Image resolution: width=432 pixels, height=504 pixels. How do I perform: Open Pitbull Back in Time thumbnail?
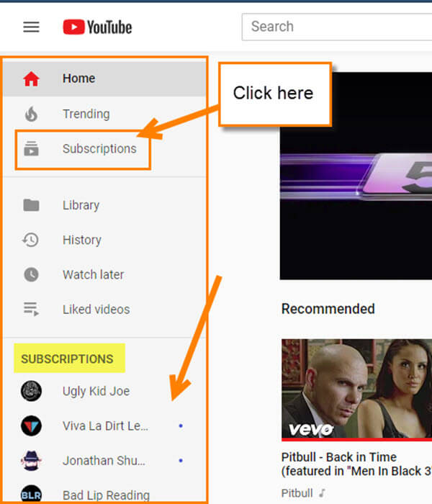coord(357,390)
